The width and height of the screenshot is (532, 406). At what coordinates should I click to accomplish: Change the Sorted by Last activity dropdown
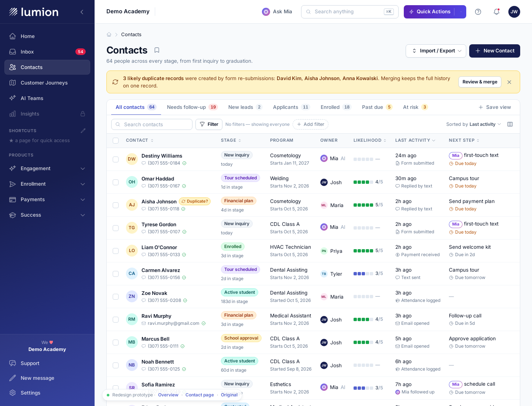tap(474, 124)
